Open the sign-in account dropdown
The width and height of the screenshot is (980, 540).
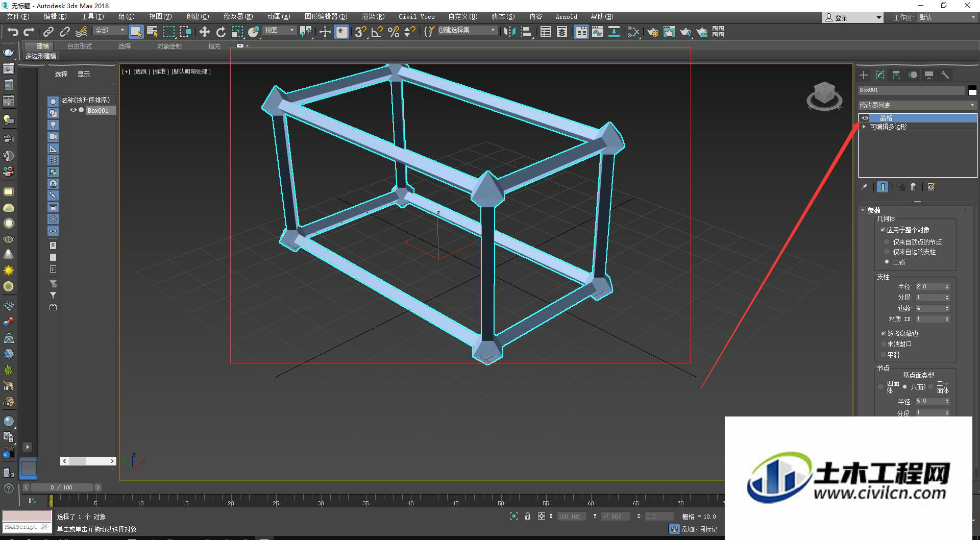click(x=852, y=17)
